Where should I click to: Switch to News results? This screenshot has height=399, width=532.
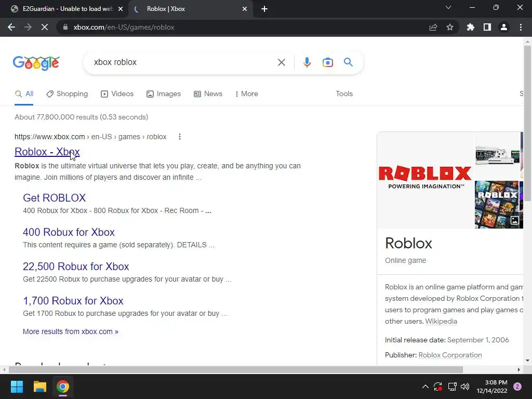coord(208,94)
